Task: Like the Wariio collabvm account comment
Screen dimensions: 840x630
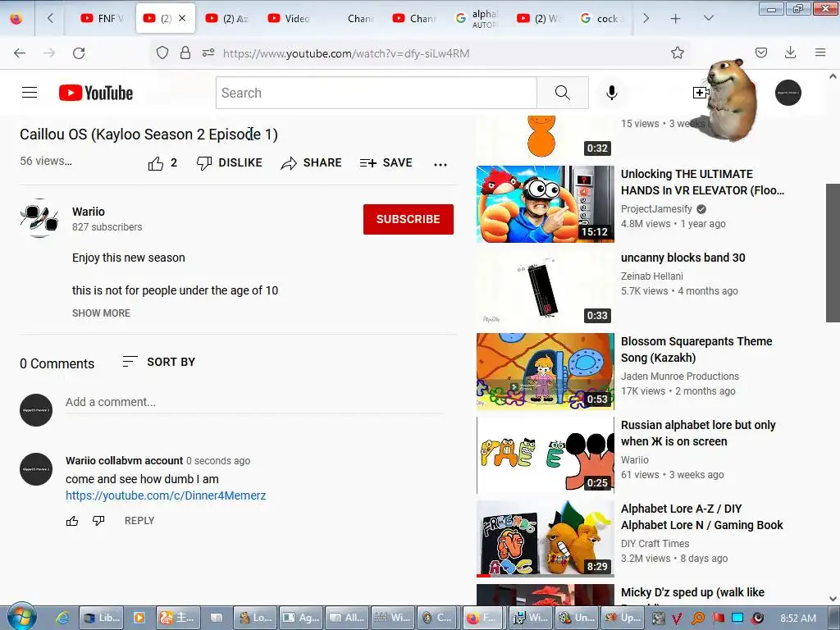Action: tap(72, 521)
